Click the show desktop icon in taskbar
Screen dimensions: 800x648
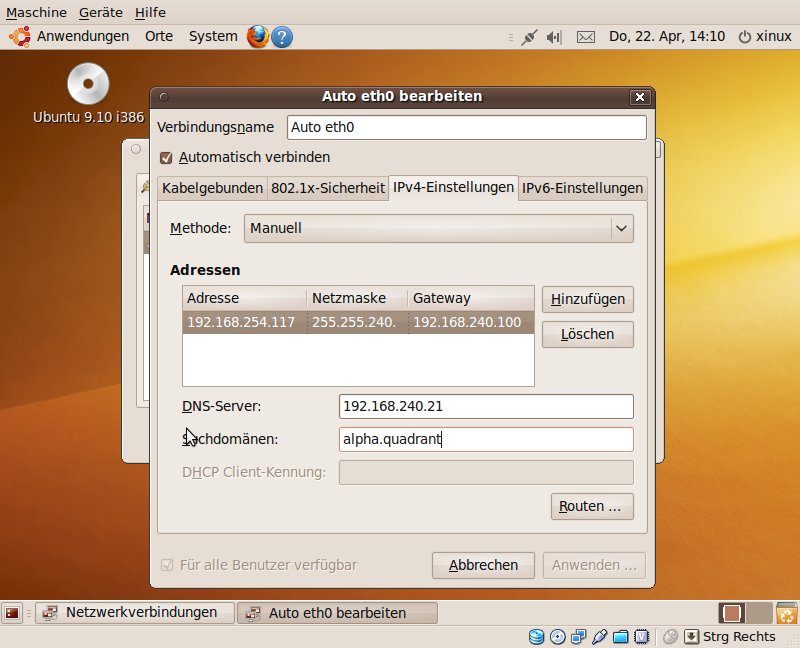[13, 612]
